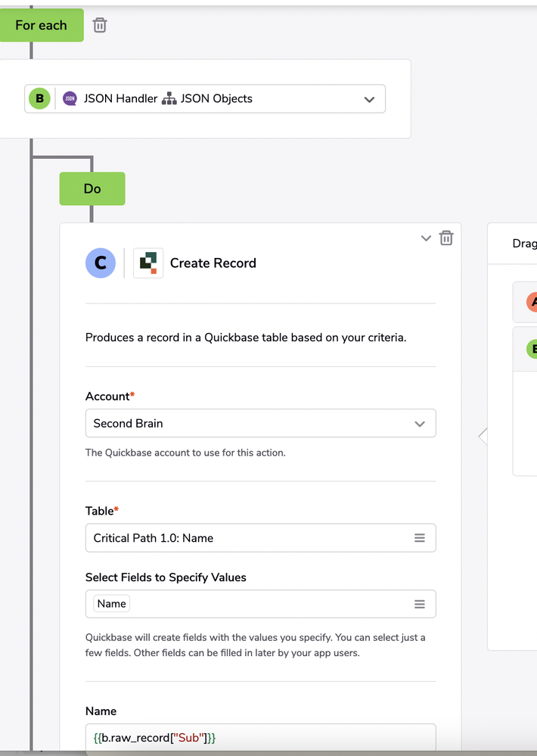Screen dimensions: 537x756
Task: Delete the For each loop via trash icon
Action: [x=100, y=25]
